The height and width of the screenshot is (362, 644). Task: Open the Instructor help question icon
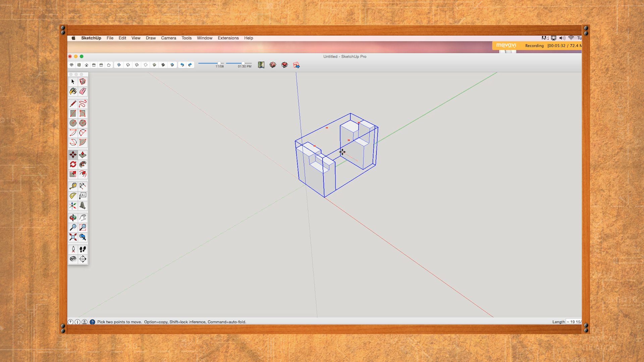tap(92, 322)
